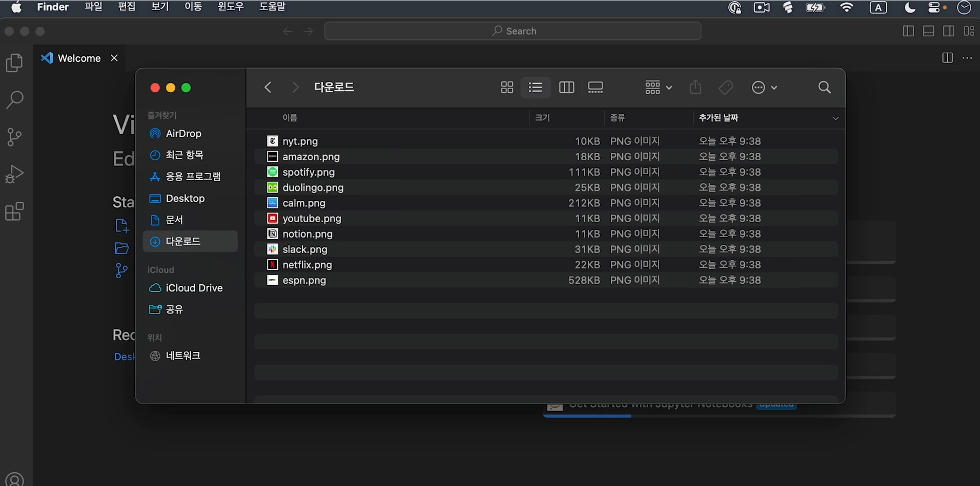Sort files by 종류 column header
The image size is (980, 486).
tap(618, 118)
